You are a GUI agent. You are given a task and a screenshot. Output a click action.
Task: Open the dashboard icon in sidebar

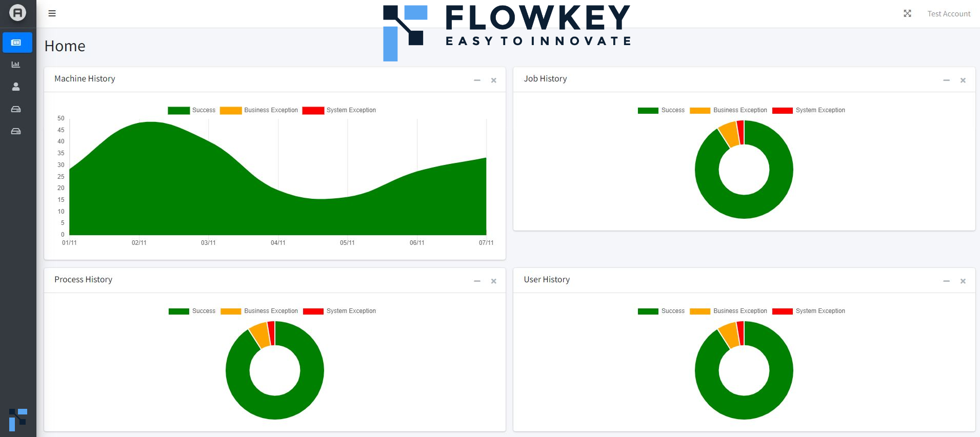[x=16, y=43]
